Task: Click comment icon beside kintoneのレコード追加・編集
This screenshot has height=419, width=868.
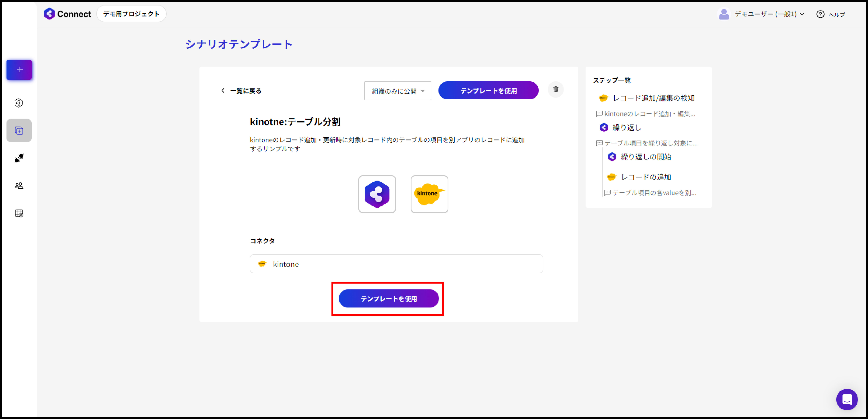Action: click(599, 114)
